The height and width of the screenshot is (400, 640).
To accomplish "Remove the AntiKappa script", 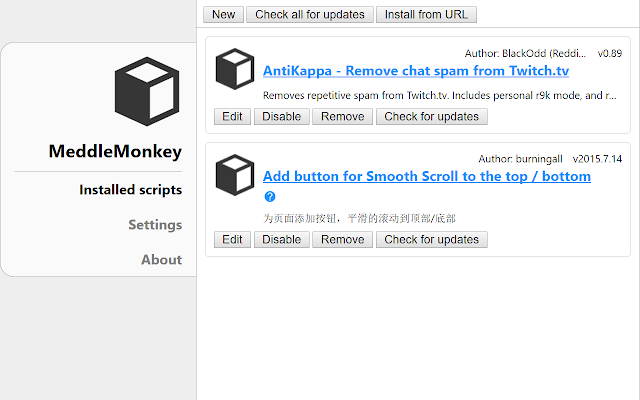I will click(342, 116).
